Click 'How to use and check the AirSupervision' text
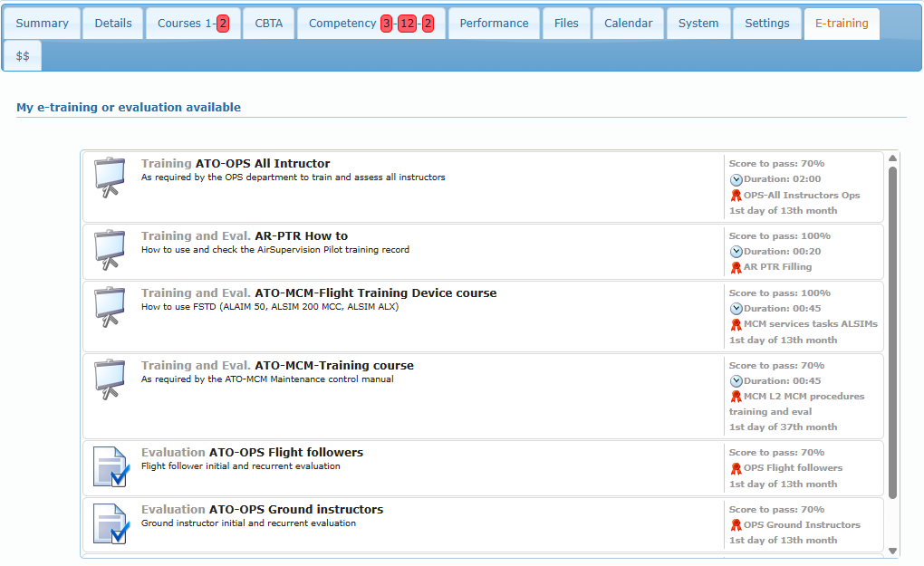Image resolution: width=924 pixels, height=566 pixels. click(x=275, y=250)
